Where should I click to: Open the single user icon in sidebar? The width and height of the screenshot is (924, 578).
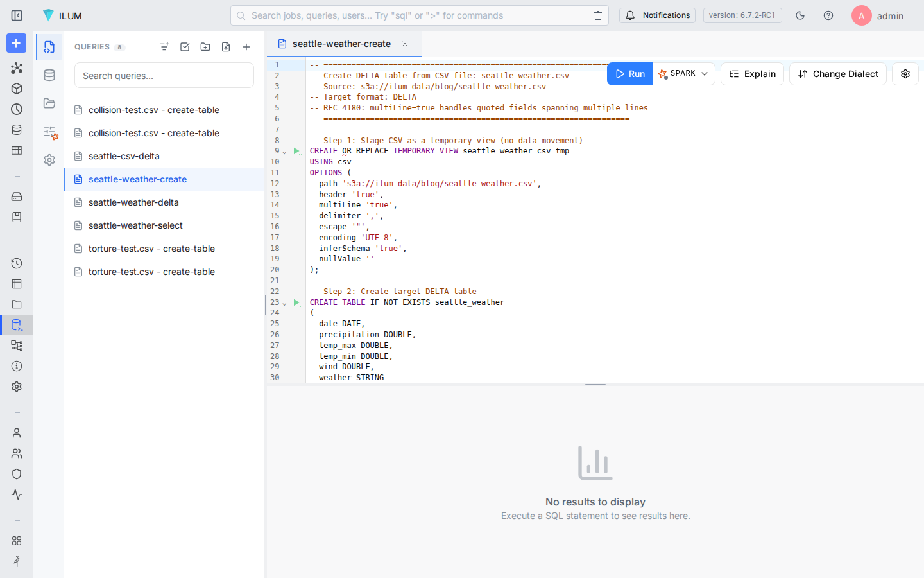(17, 433)
